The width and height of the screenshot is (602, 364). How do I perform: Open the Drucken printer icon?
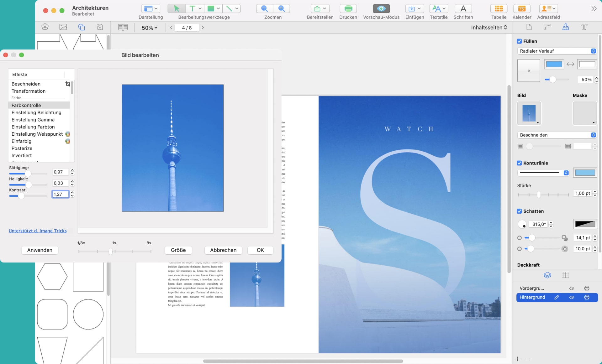coord(348,8)
